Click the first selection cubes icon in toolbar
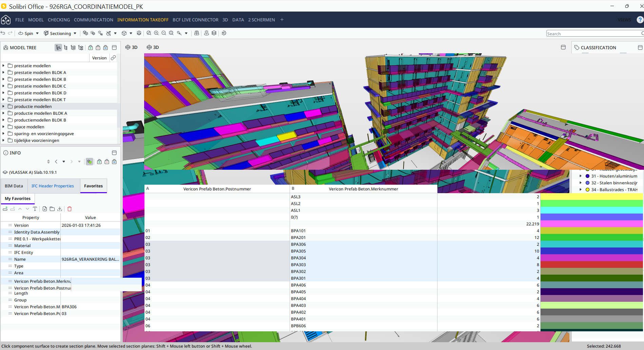The width and height of the screenshot is (644, 350). click(85, 33)
